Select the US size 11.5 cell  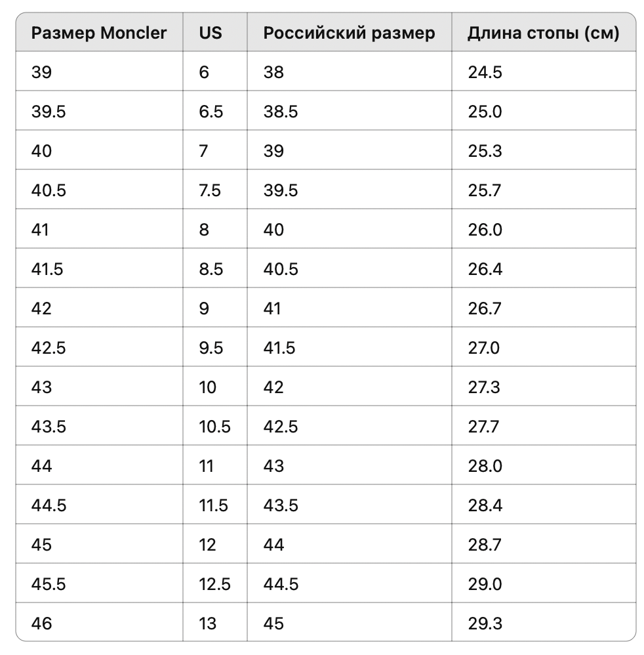click(215, 505)
